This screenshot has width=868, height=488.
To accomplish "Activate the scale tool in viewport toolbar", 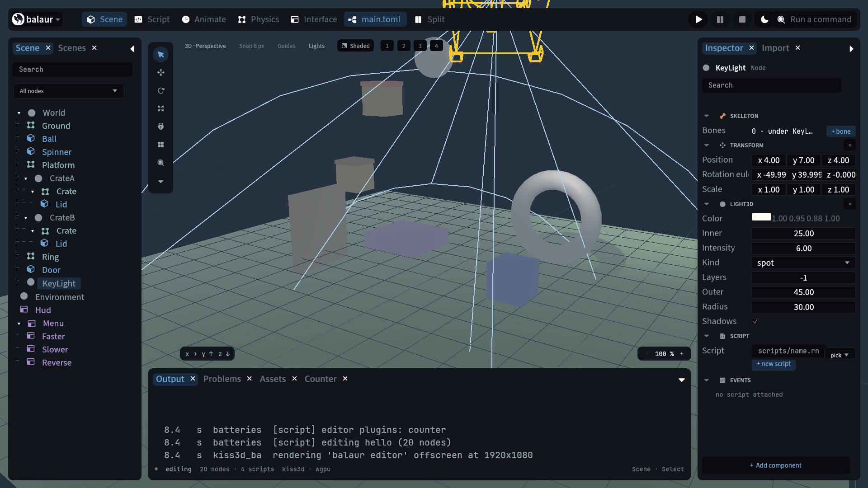I will [x=160, y=109].
